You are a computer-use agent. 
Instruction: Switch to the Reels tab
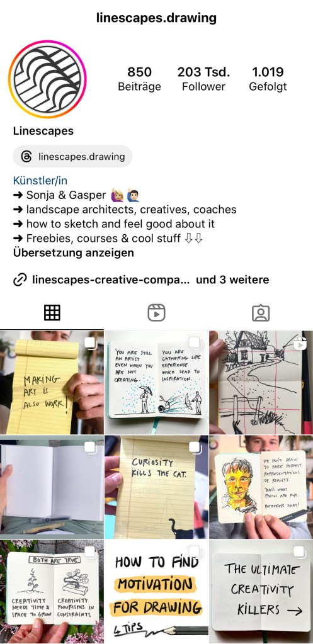156,312
